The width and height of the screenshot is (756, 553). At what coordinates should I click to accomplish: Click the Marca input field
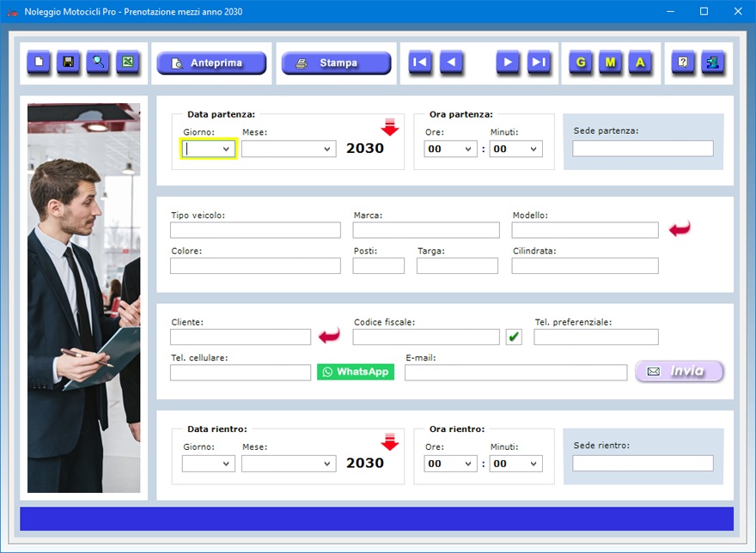(426, 230)
